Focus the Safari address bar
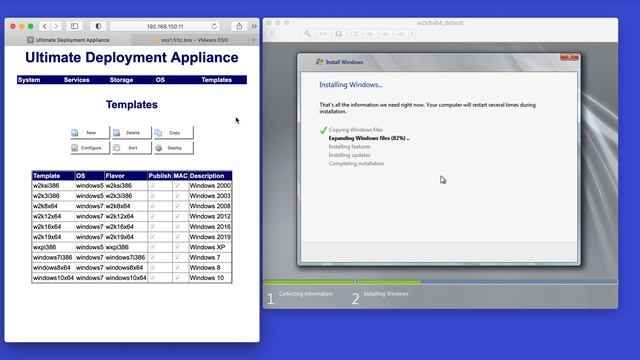This screenshot has height=360, width=640. click(x=165, y=26)
